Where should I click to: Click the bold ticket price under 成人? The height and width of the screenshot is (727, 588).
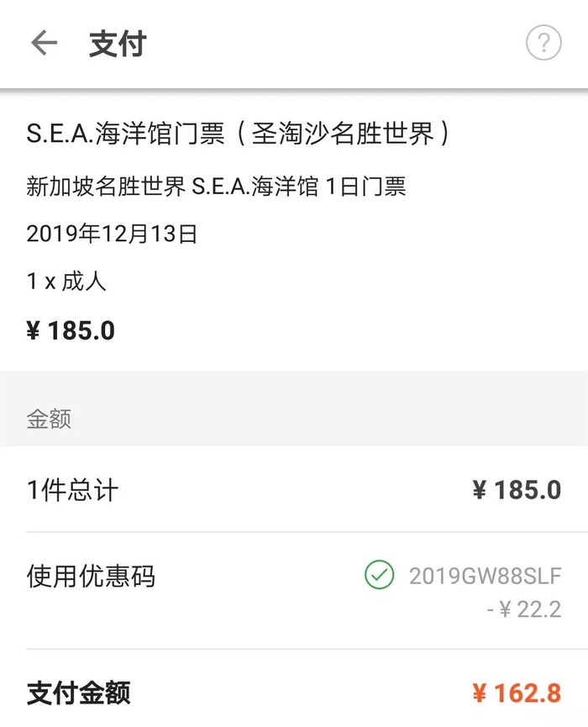(71, 330)
